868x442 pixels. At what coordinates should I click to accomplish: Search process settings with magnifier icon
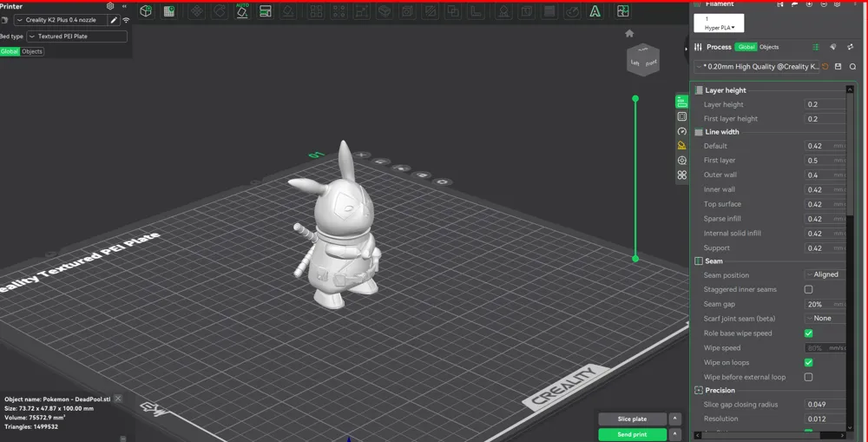pyautogui.click(x=852, y=67)
